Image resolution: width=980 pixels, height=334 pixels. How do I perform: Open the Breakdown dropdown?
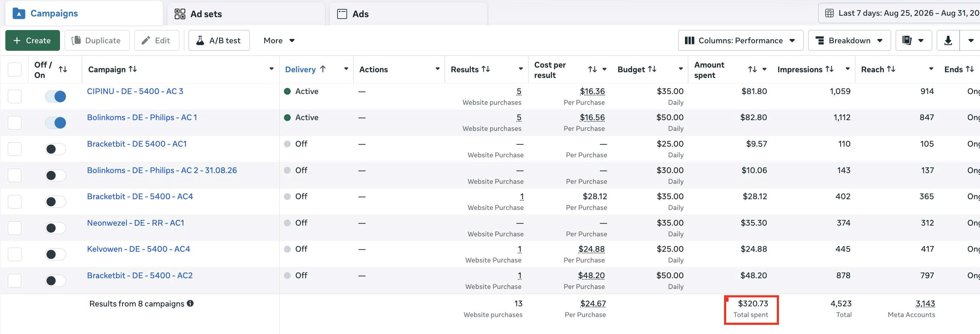tap(849, 40)
